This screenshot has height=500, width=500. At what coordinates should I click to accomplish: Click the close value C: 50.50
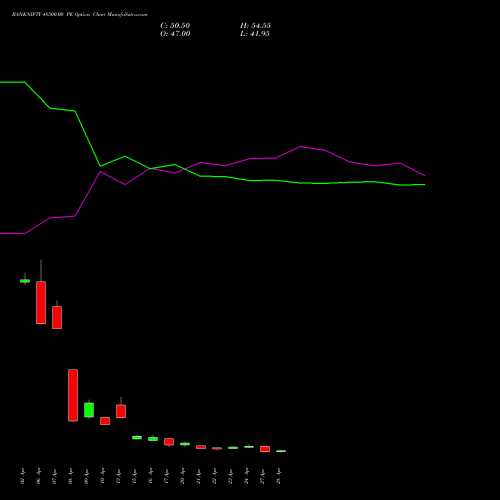175,26
